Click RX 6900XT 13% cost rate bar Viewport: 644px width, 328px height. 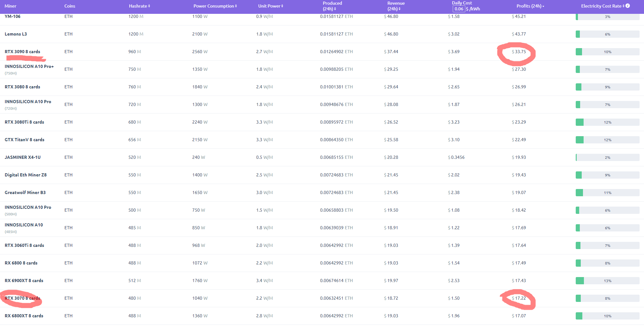click(607, 281)
